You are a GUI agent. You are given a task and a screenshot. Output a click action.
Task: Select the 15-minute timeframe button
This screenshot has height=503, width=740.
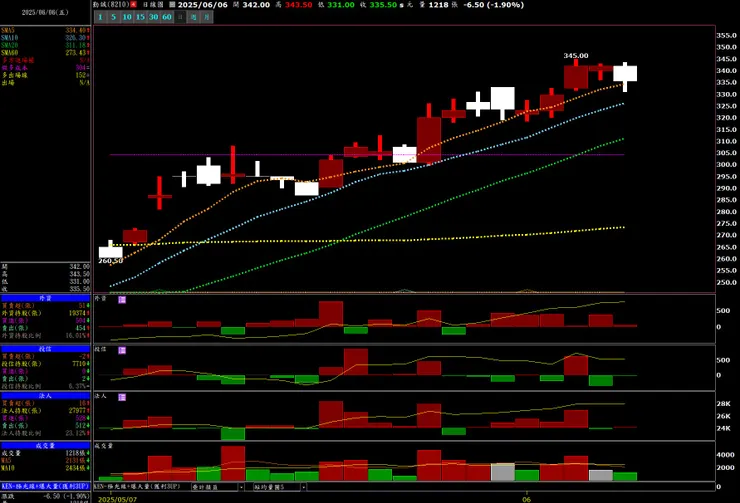pos(140,17)
